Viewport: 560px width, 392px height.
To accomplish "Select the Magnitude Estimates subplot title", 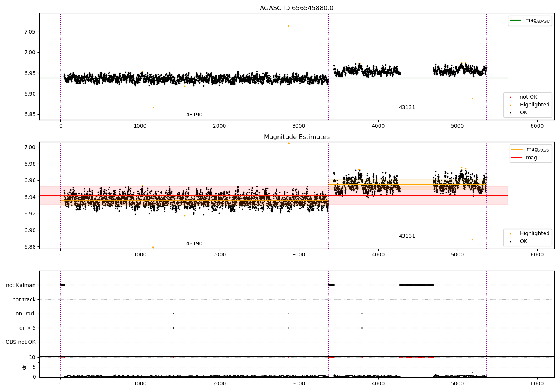I will (296, 137).
